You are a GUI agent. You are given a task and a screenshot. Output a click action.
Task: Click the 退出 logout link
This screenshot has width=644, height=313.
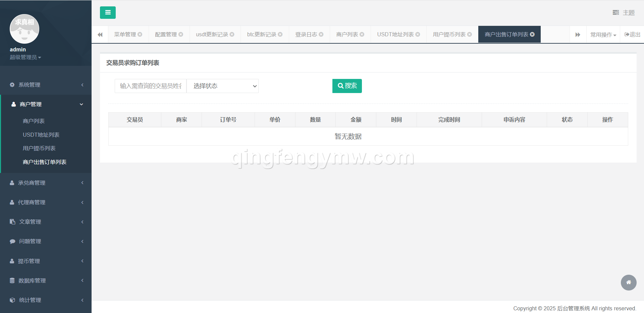632,34
